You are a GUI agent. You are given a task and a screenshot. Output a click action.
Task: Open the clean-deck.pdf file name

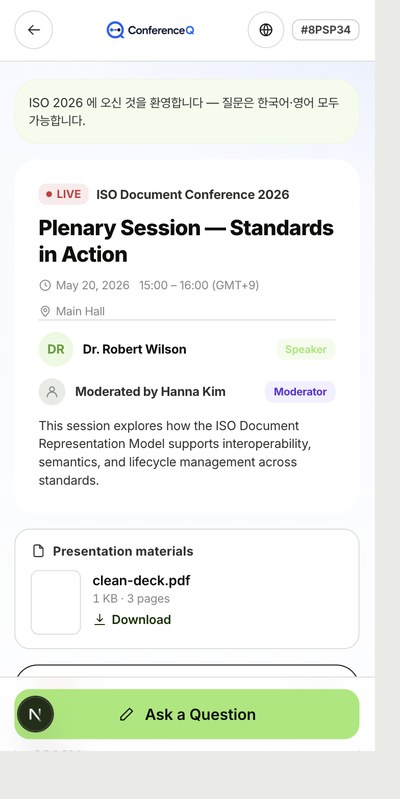click(141, 580)
